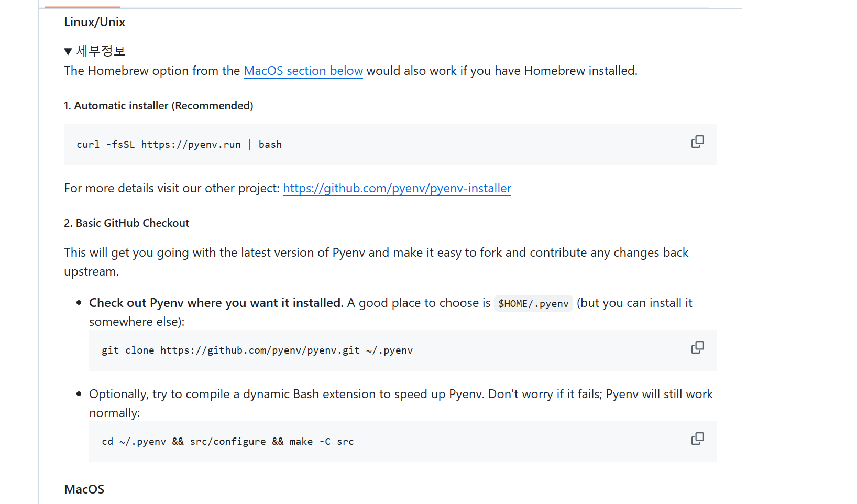Click the $HOME/.pyenv inline code

pyautogui.click(x=533, y=303)
